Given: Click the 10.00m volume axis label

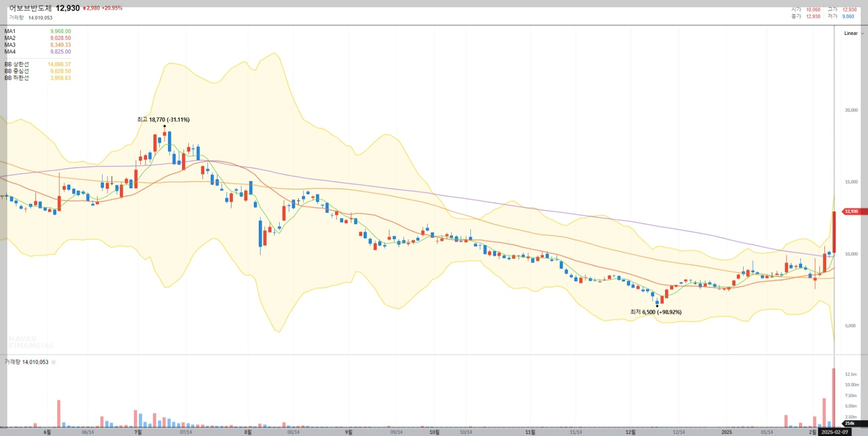Looking at the screenshot, I should [852, 385].
